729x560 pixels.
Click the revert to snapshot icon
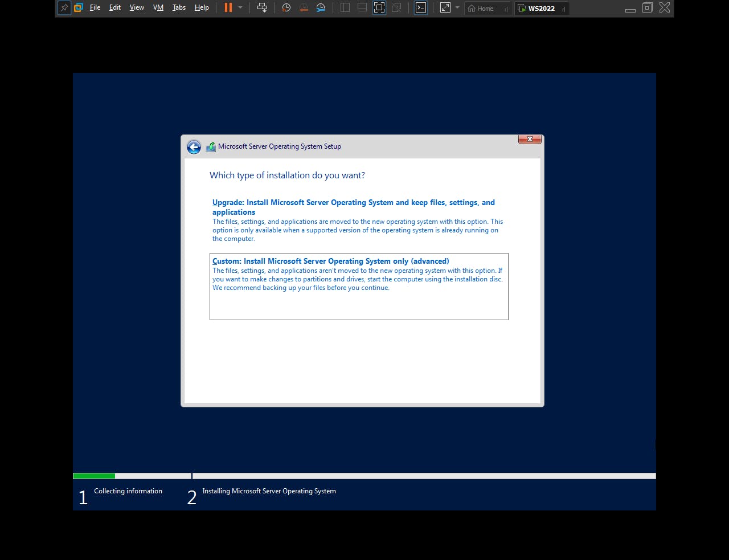pos(304,8)
